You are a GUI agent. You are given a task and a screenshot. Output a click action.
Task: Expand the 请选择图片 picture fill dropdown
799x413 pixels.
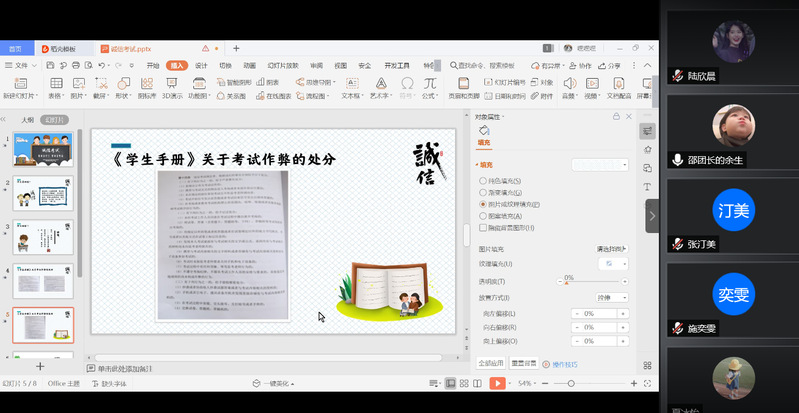611,247
